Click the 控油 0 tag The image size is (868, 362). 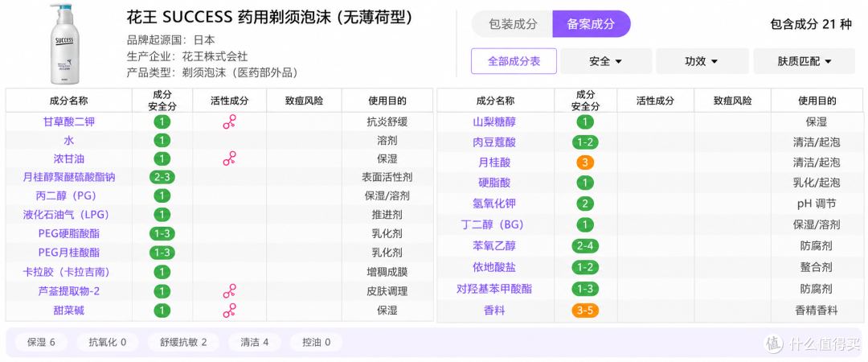pyautogui.click(x=316, y=342)
